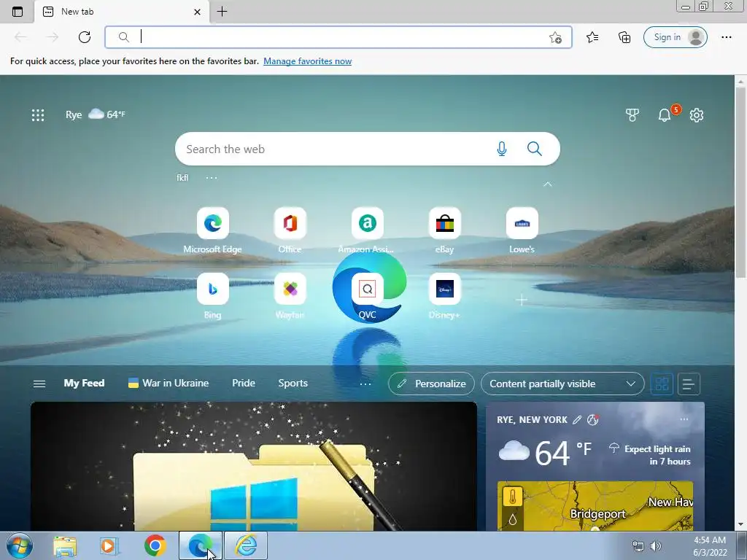Open Bing quick link
The height and width of the screenshot is (560, 747).
tap(212, 296)
